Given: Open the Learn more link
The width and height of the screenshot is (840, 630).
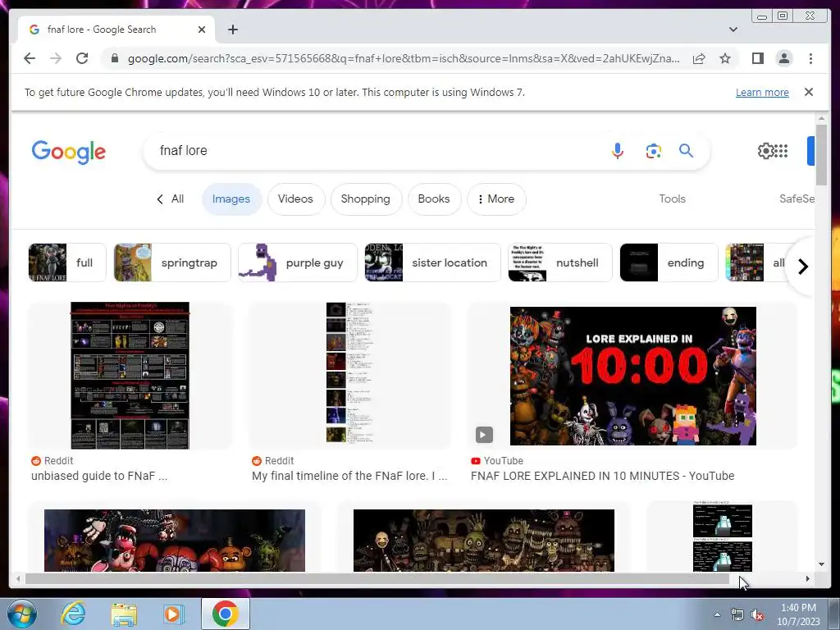Looking at the screenshot, I should pyautogui.click(x=762, y=92).
